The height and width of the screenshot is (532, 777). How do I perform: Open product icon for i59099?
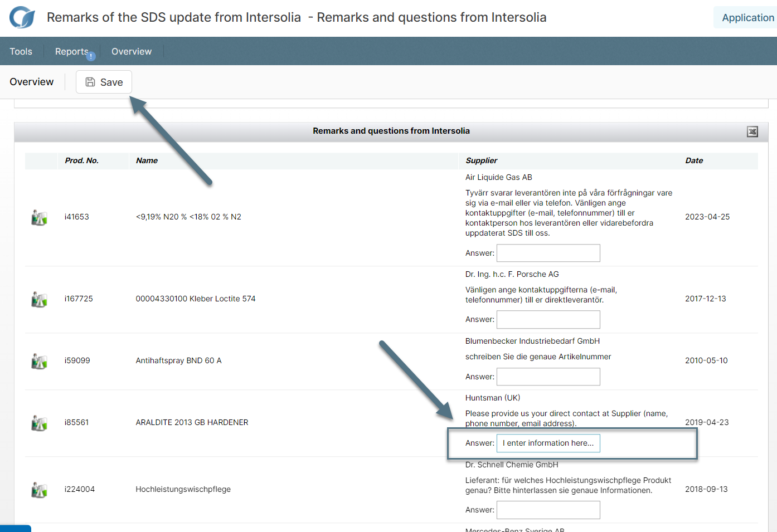point(39,361)
